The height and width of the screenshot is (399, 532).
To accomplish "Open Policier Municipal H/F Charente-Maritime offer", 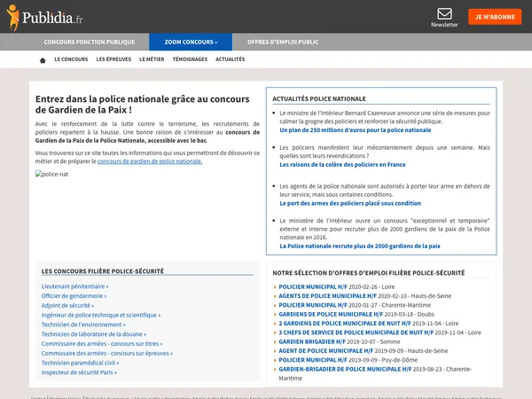I will tap(313, 305).
